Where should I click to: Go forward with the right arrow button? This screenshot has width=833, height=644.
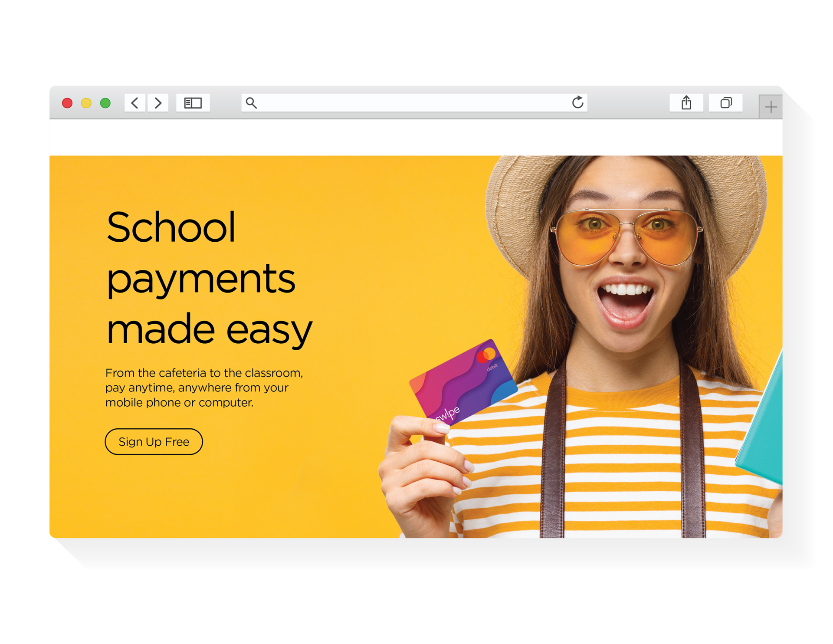(158, 103)
